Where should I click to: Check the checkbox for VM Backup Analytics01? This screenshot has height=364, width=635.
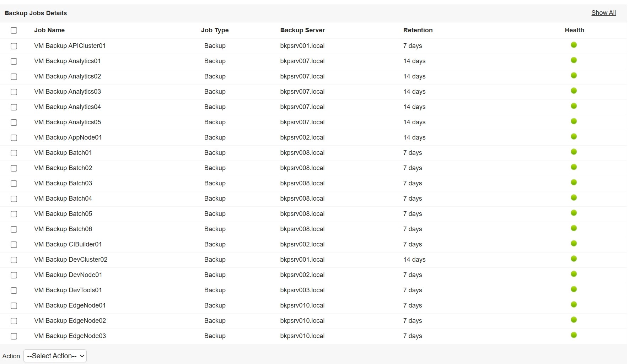tap(14, 61)
